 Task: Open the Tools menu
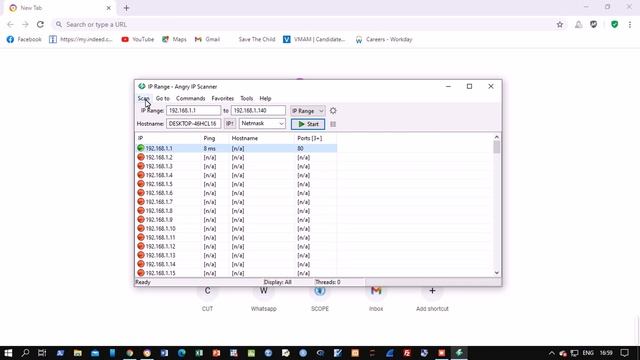[247, 98]
